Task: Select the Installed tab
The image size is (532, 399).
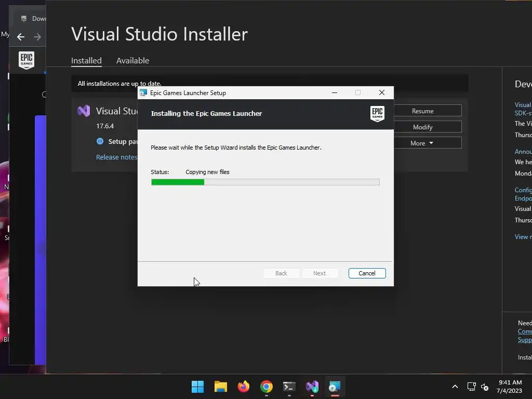Action: click(86, 60)
